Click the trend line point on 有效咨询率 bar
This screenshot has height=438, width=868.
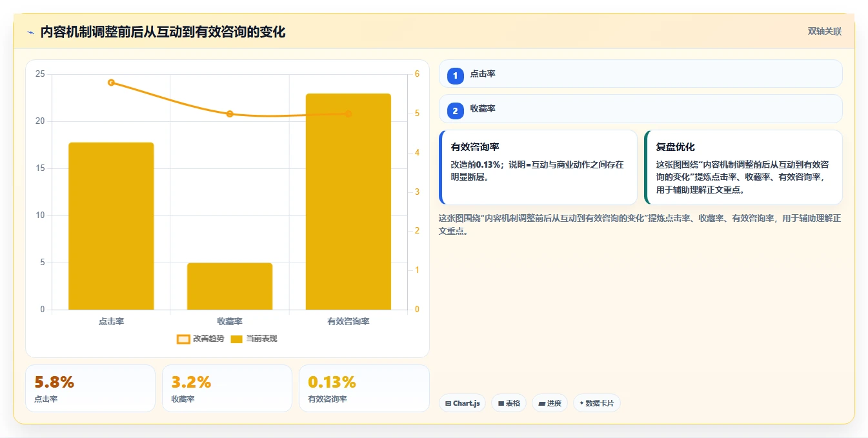coord(348,114)
